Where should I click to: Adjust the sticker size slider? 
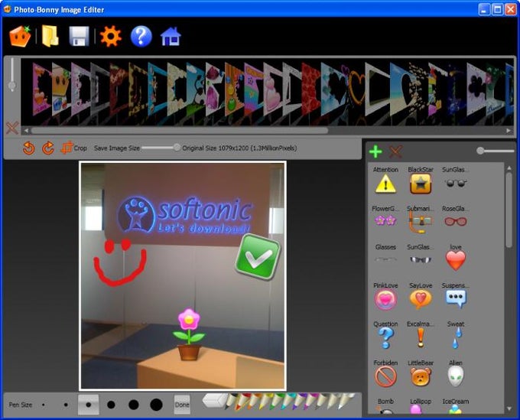480,151
